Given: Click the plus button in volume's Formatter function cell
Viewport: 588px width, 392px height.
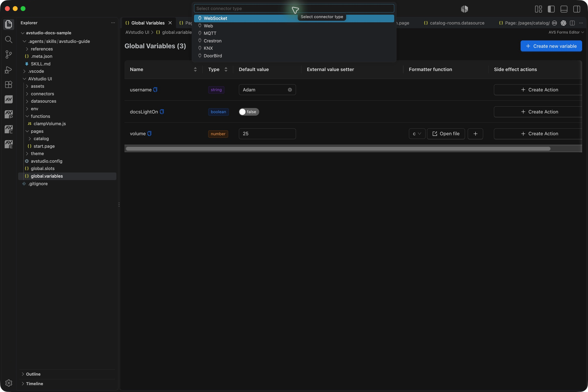Looking at the screenshot, I should (x=475, y=134).
